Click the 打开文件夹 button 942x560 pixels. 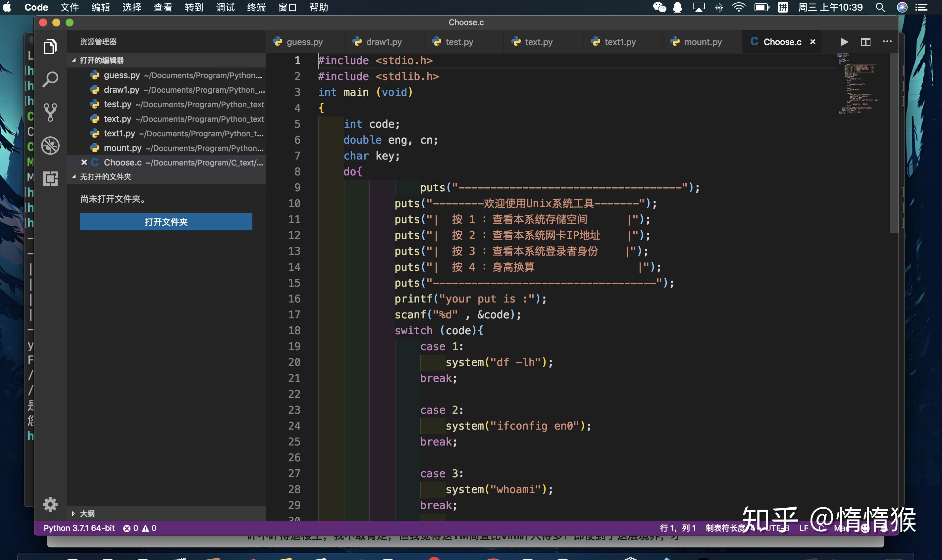(x=166, y=222)
